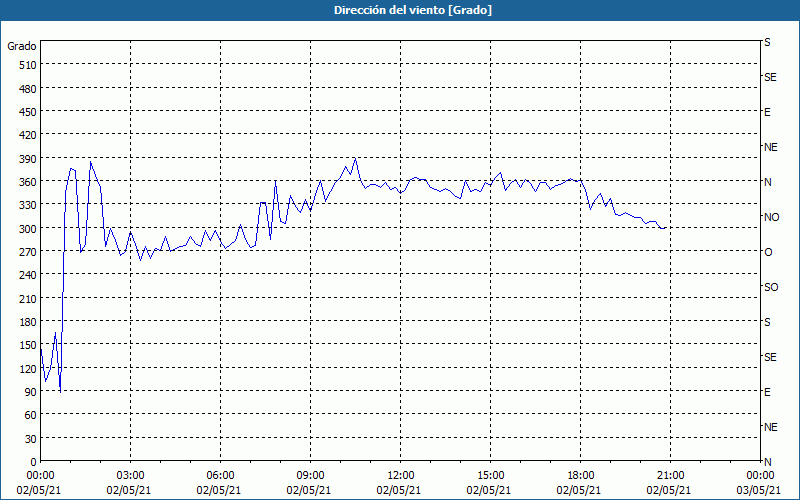Viewport: 800px width, 500px height.
Task: Click the 'E' compass label beside 90 gridline
Action: click(x=767, y=392)
